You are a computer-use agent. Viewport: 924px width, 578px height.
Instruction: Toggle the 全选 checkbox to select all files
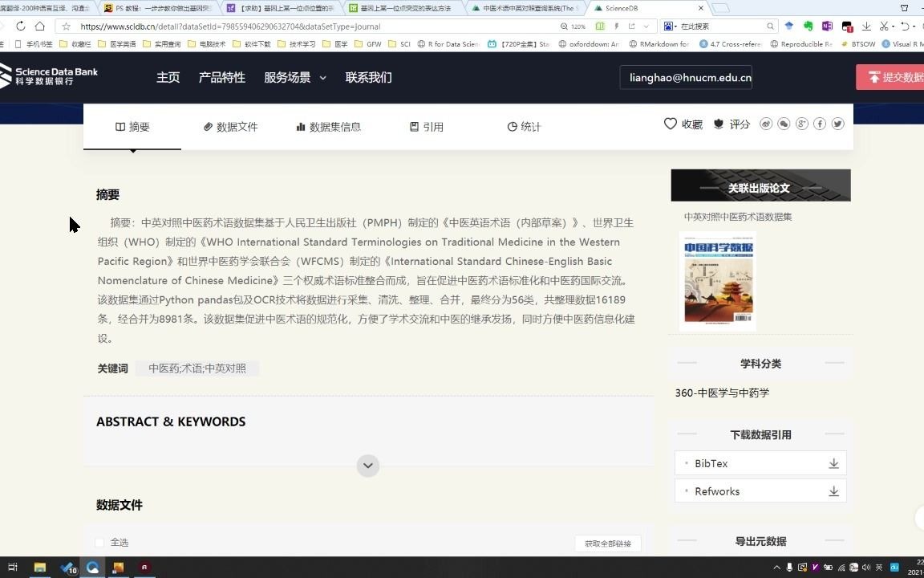click(99, 542)
